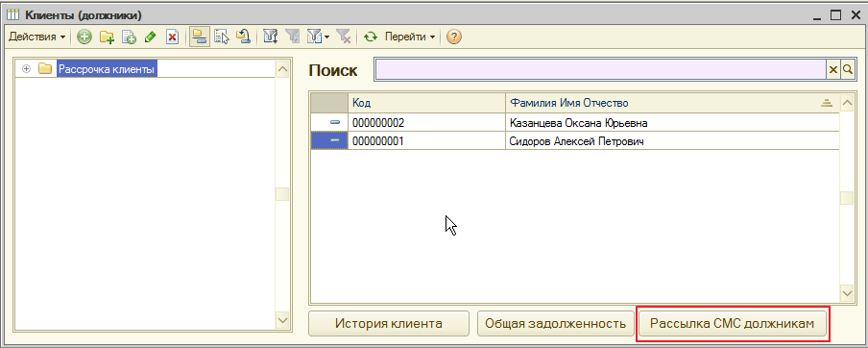Click the Filter by current value icon
868x348 pixels.
[x=292, y=37]
